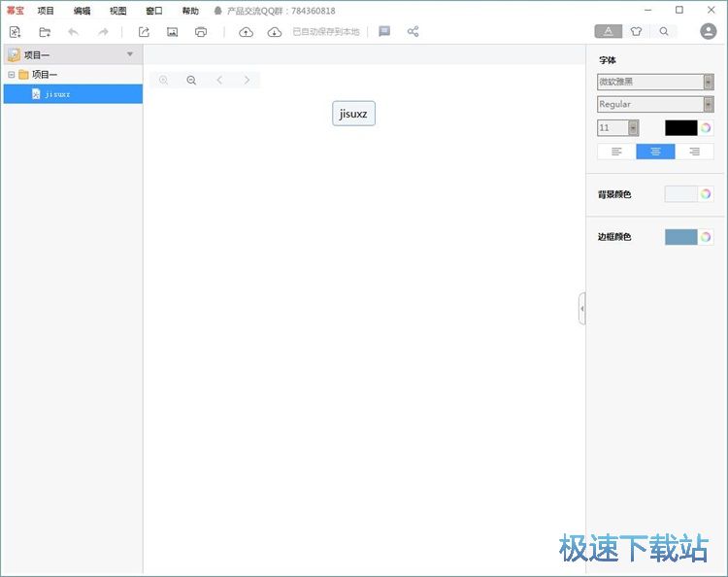Open the 幕宝 menu

[16, 11]
